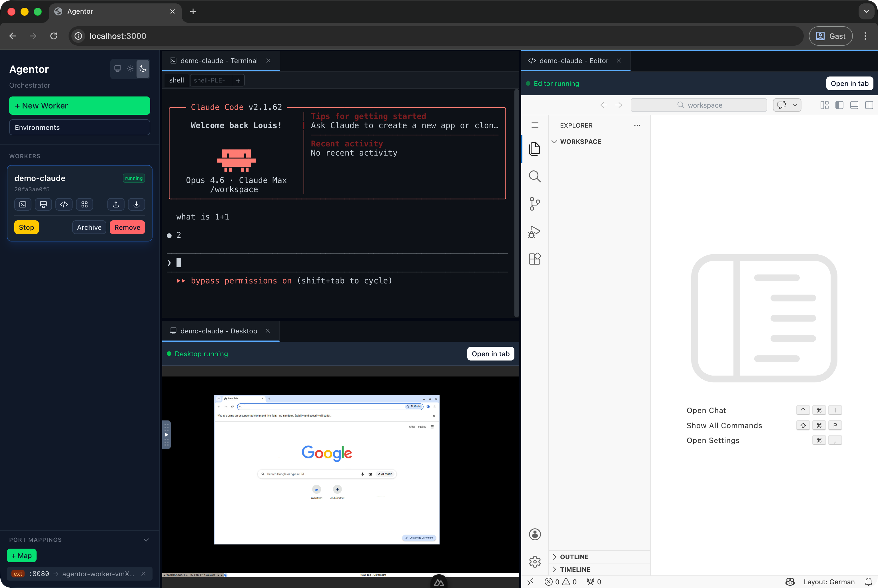
Task: Click editor navigate back arrow
Action: point(604,105)
